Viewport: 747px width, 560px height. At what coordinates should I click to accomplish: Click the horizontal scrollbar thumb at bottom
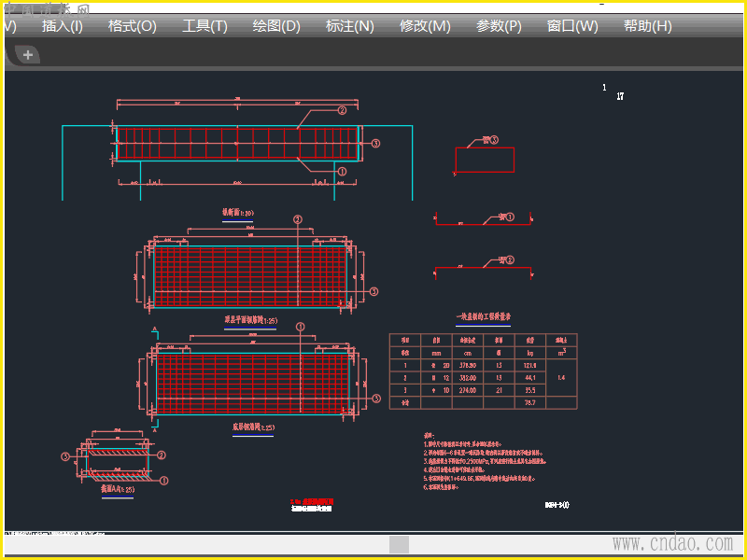click(x=399, y=544)
